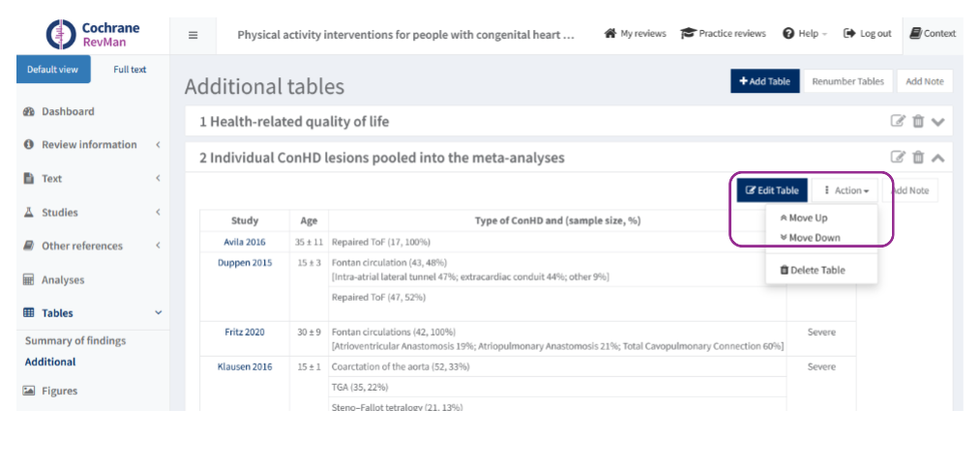Go to Figures section
980x467 pixels.
point(59,391)
